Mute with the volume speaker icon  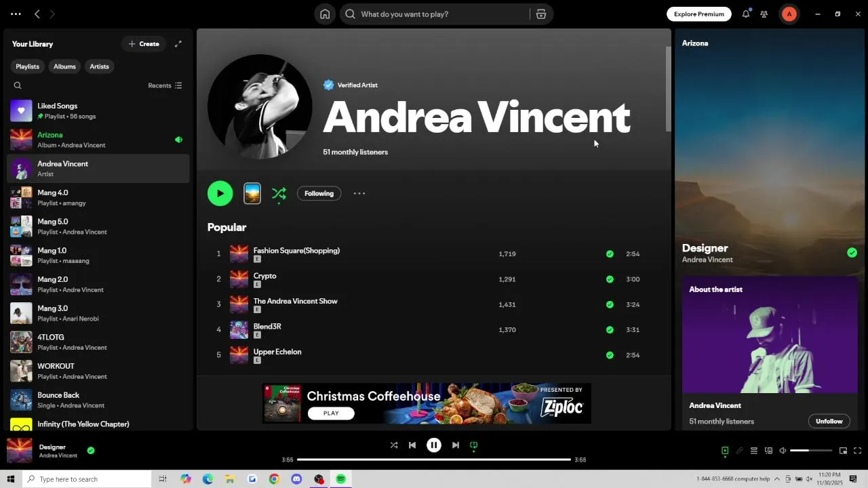(x=783, y=451)
